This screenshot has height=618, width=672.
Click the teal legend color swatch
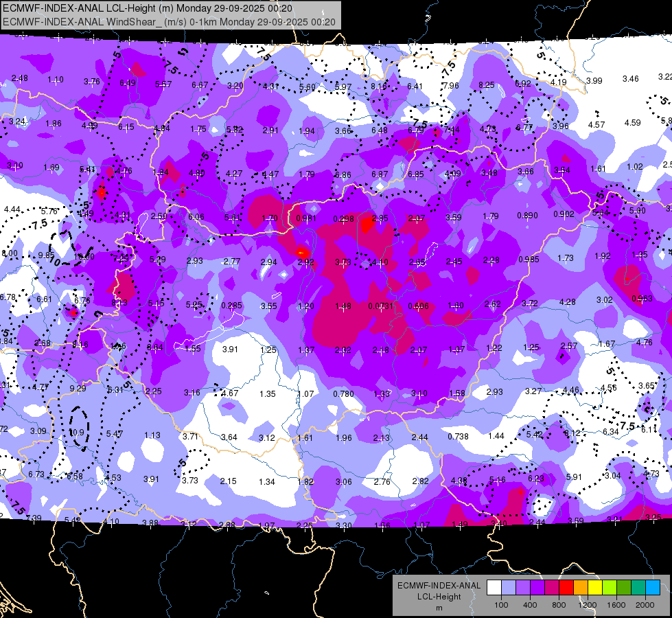pos(638,588)
